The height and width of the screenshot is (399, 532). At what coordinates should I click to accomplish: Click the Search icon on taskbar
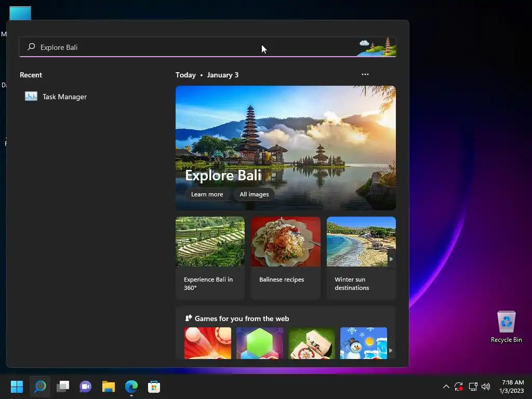point(40,387)
